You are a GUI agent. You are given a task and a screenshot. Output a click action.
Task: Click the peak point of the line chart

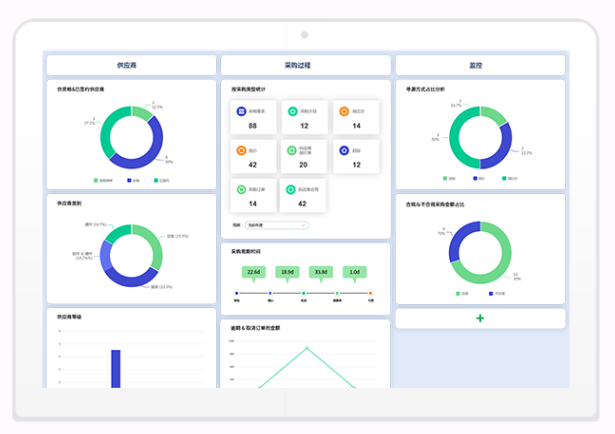tap(306, 348)
